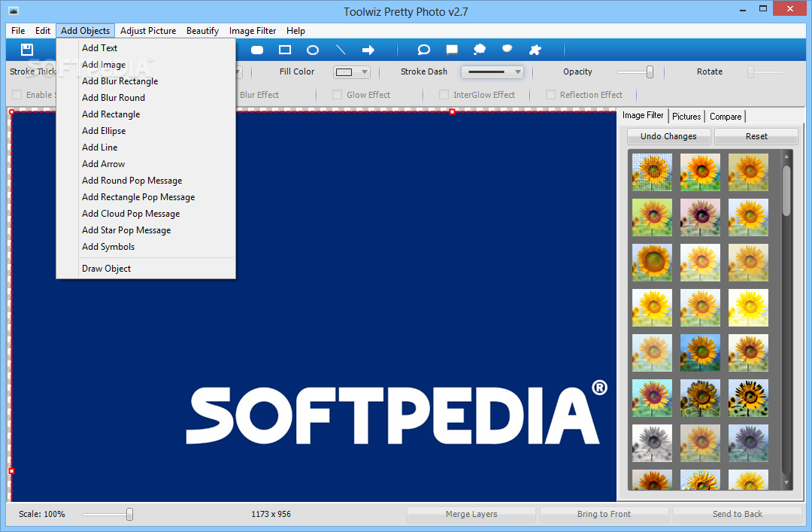The image size is (812, 532).
Task: Click the Send to Back button
Action: (x=737, y=514)
